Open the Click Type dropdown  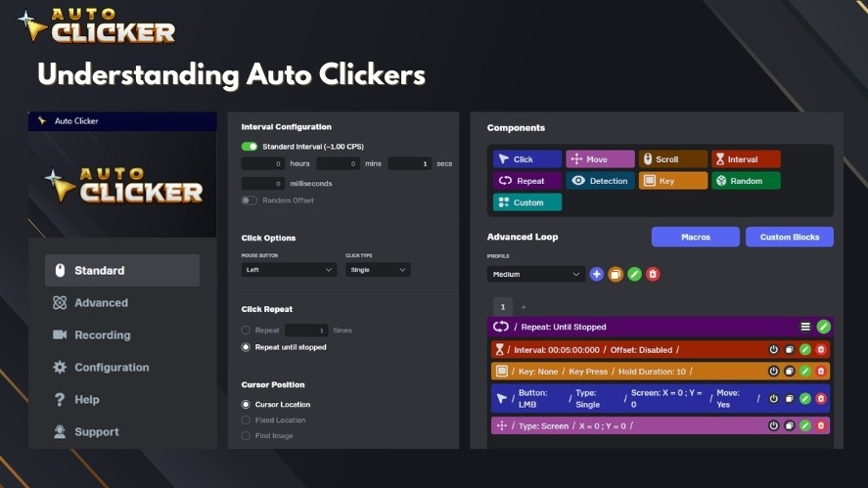[x=378, y=270]
